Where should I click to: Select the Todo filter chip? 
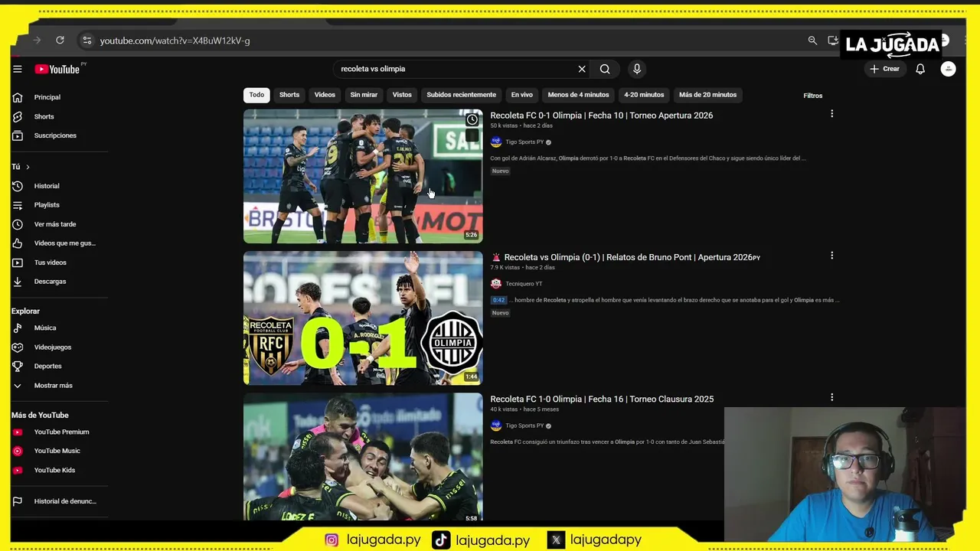256,95
